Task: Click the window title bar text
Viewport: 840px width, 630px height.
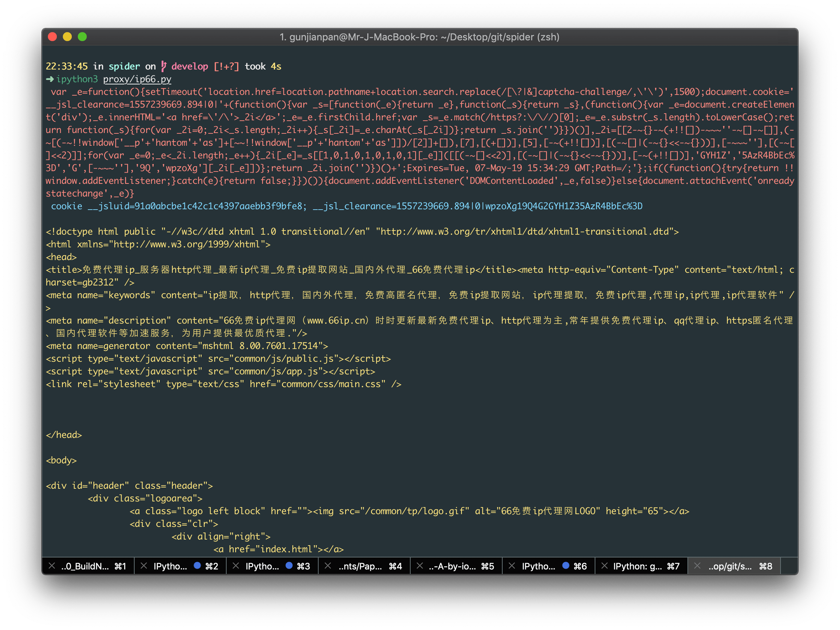Action: (419, 37)
